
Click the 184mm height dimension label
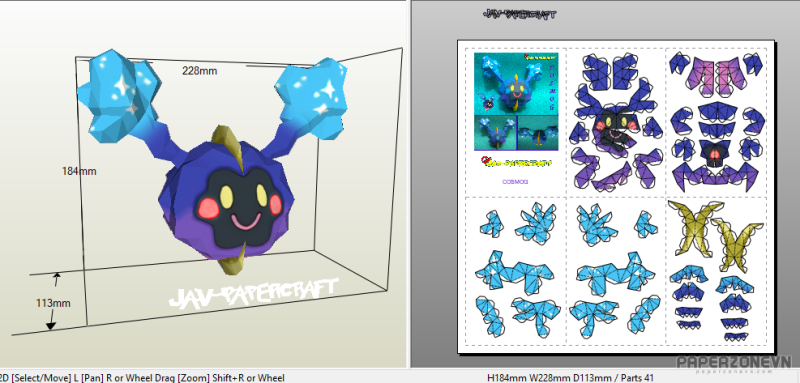[x=79, y=171]
